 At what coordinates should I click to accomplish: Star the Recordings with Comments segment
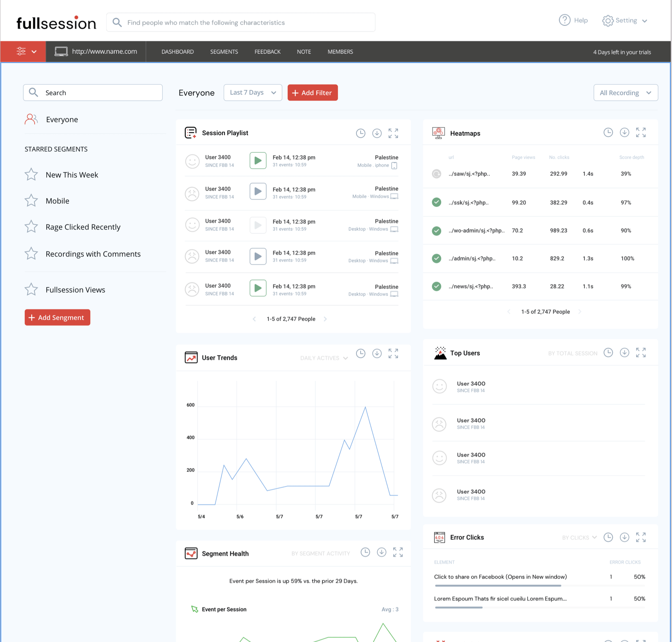[31, 254]
